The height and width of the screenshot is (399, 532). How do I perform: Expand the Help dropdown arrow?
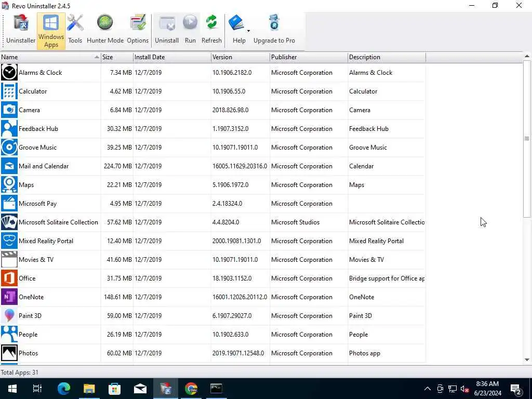248,31
